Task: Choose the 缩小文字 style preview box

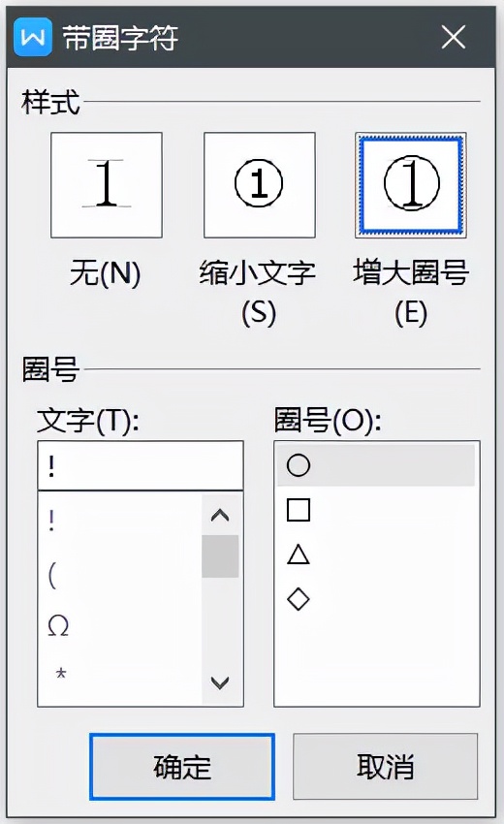Action: (x=260, y=185)
